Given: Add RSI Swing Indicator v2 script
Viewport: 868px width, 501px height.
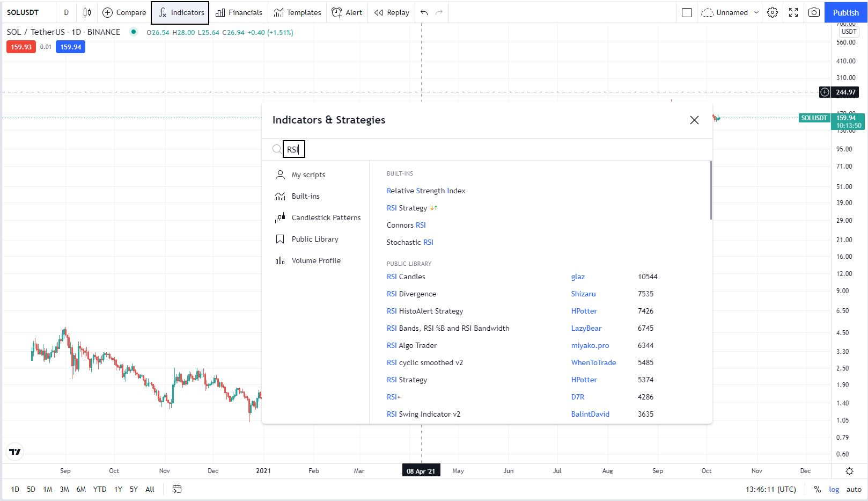Looking at the screenshot, I should [x=423, y=414].
